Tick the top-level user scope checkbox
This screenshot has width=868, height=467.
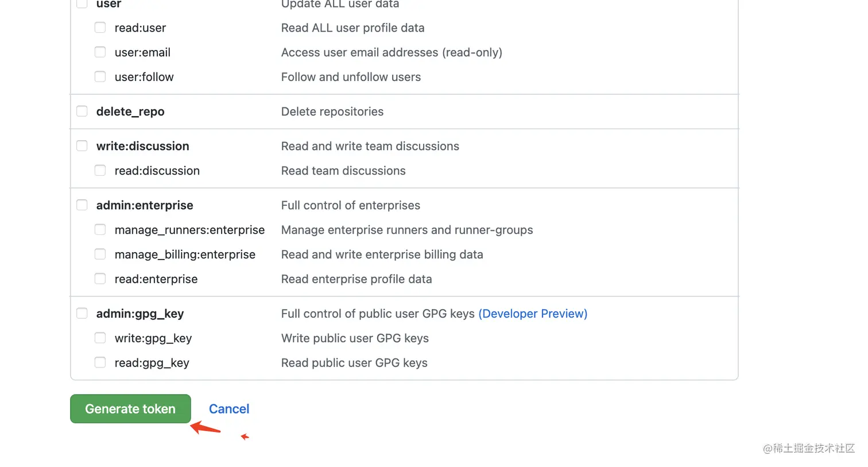(x=82, y=3)
